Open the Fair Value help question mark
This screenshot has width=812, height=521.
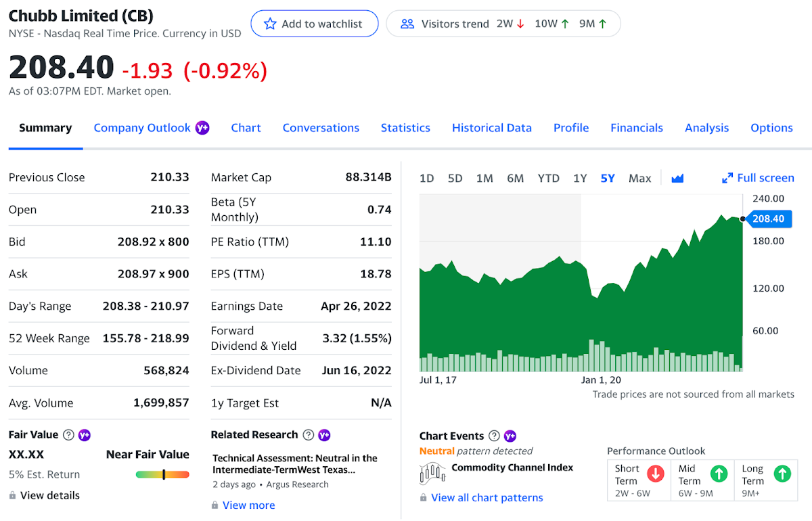point(68,435)
